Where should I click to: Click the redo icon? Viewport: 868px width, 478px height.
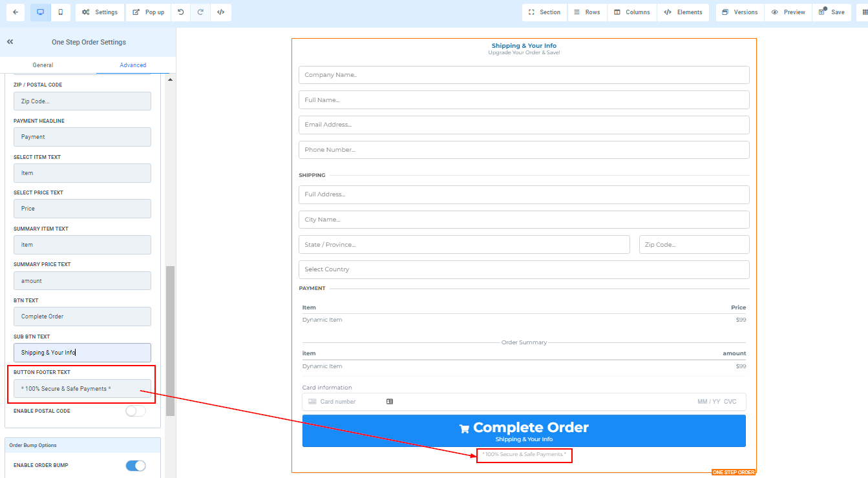tap(200, 12)
